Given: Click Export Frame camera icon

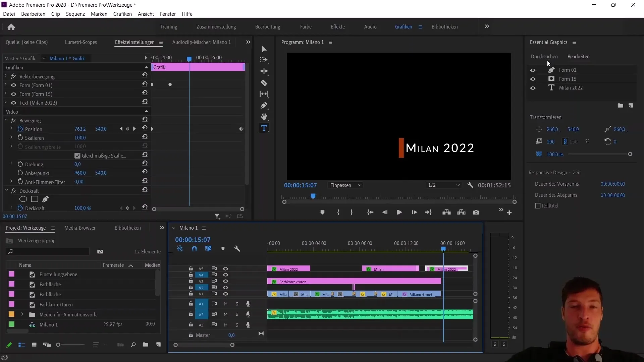Looking at the screenshot, I should [476, 212].
